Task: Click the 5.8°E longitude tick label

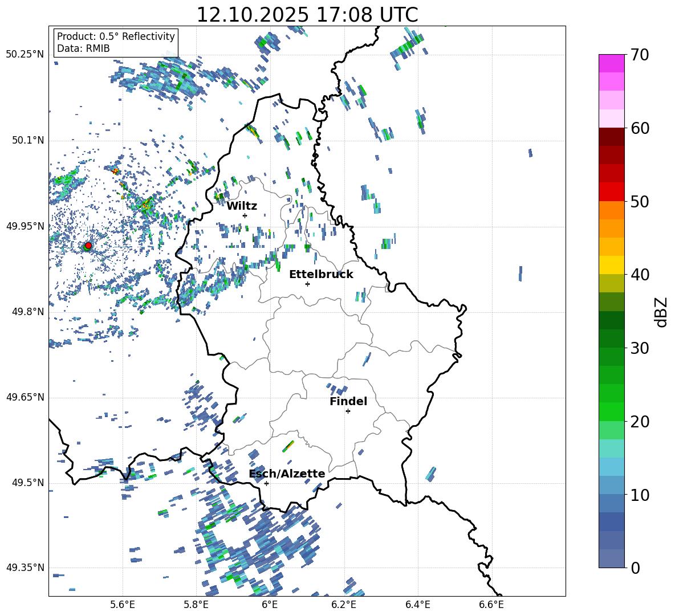Action: tap(196, 605)
